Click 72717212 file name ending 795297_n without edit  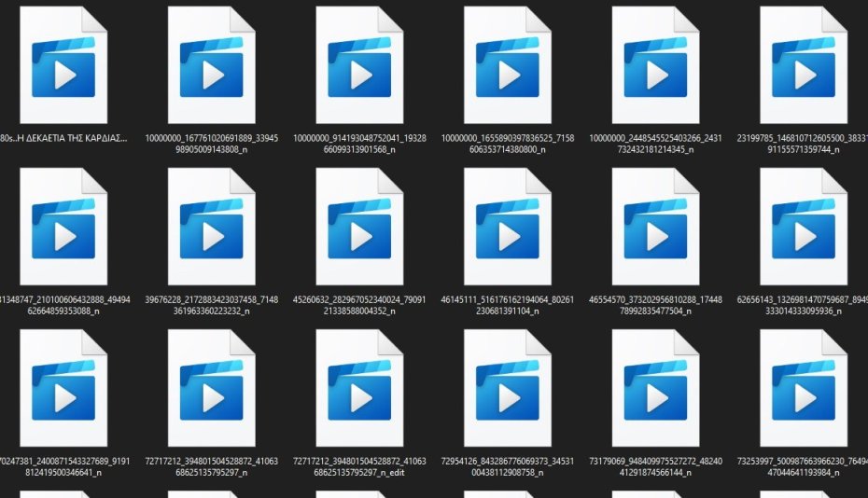coord(212,467)
